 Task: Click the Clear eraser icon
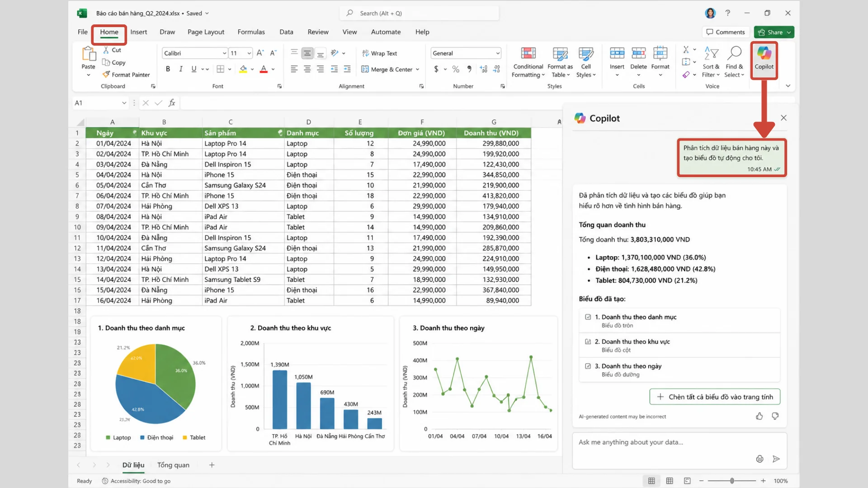tap(686, 75)
